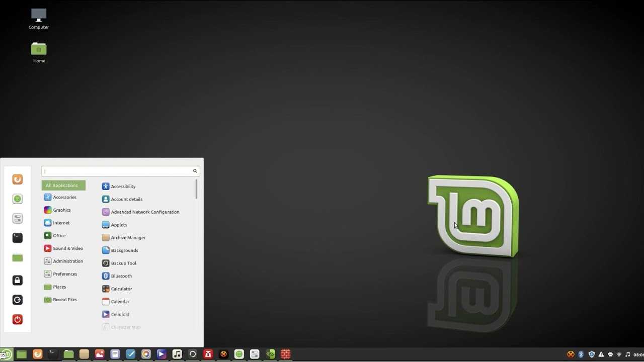
Task: Open the Administration category
Action: pyautogui.click(x=67, y=261)
